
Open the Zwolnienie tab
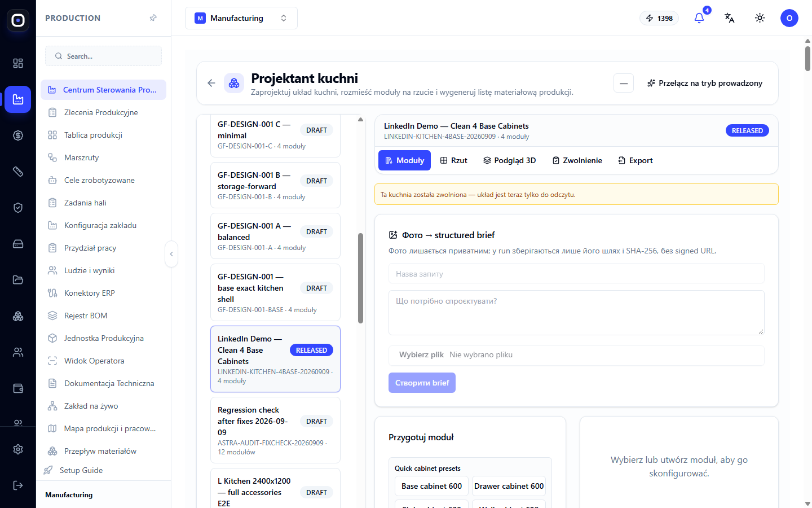(577, 160)
